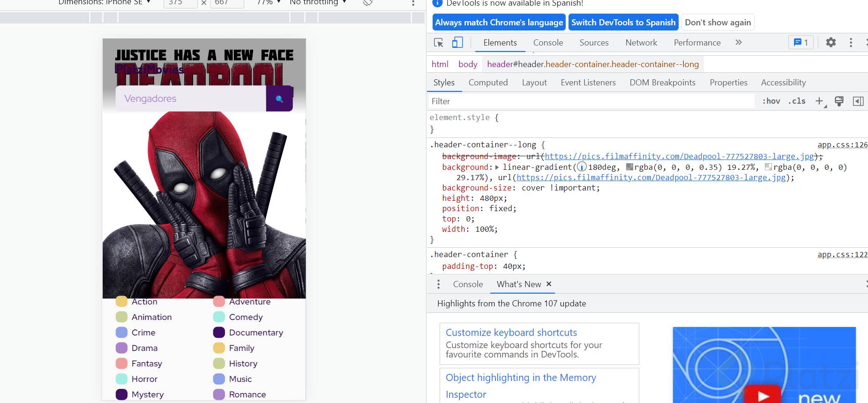Open the DevTools three-dot customize menu
Viewport: 868px width, 403px height.
pos(851,43)
